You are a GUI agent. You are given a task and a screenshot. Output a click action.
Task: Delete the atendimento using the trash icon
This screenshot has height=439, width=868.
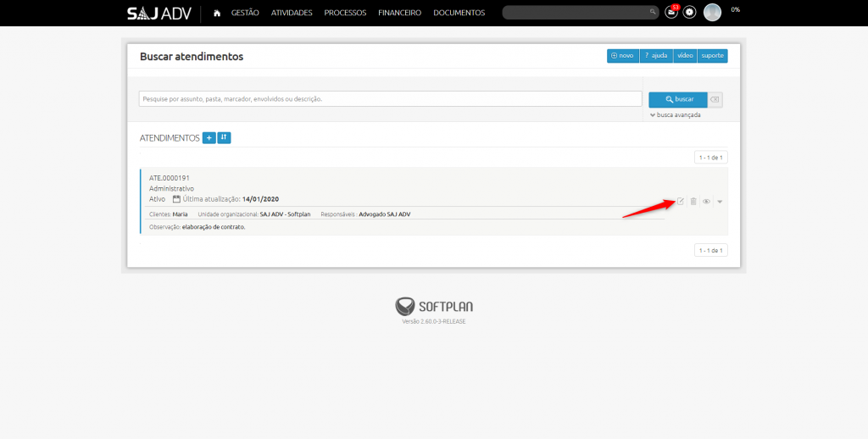click(x=693, y=201)
